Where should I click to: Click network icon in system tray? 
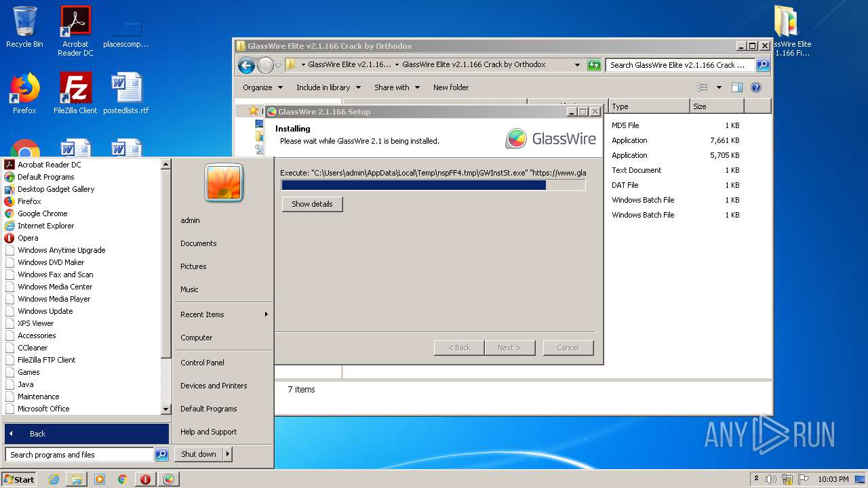(787, 479)
